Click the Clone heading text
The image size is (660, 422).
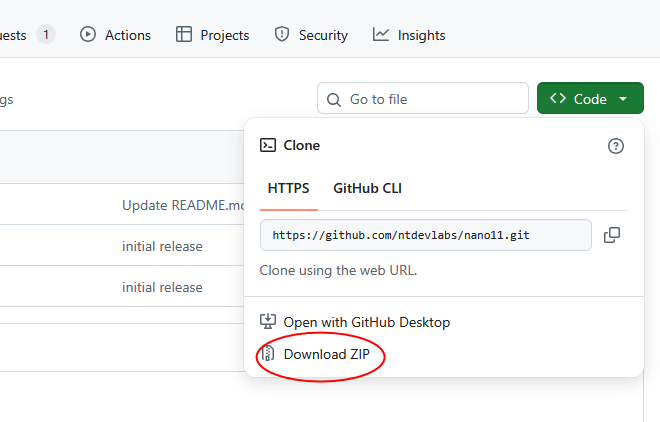coord(301,145)
